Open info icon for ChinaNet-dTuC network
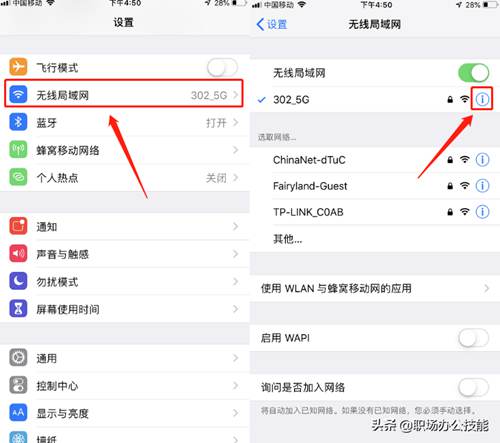Viewport: 500px width, 443px height. tap(482, 160)
